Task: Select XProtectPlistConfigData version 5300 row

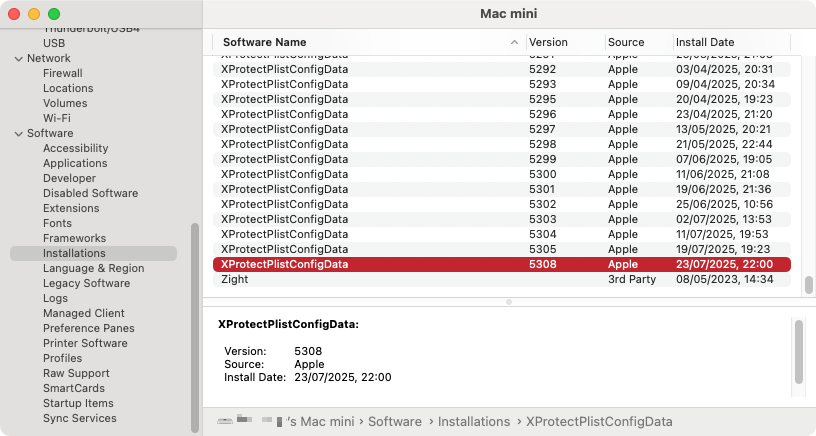Action: point(502,174)
